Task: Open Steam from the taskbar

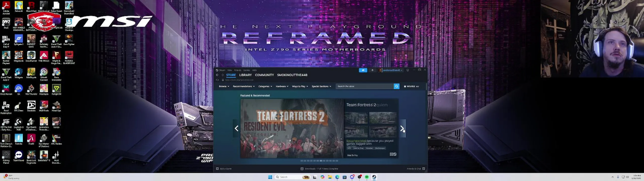Action: [374, 177]
